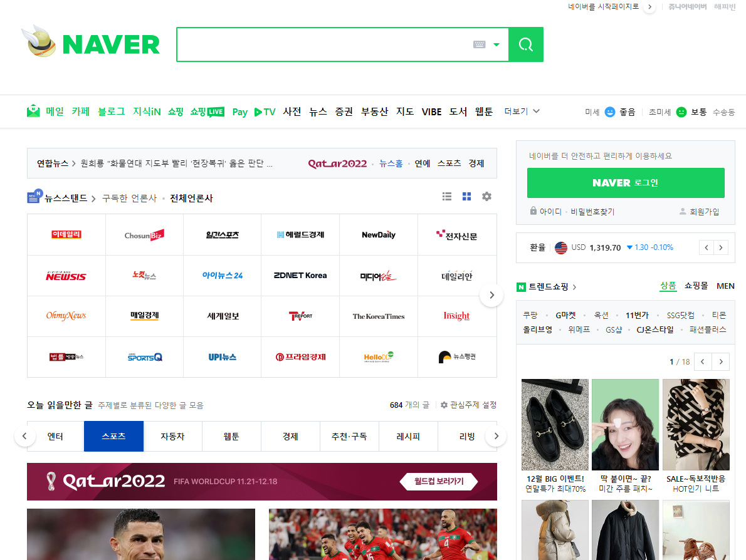Go to next trend shopping page
Image resolution: width=746 pixels, height=560 pixels.
(721, 362)
